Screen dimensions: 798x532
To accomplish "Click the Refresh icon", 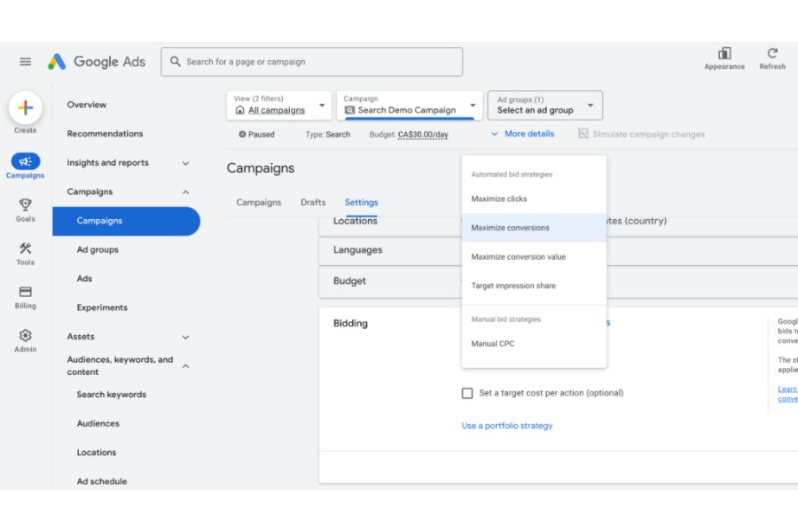I will coord(772,53).
